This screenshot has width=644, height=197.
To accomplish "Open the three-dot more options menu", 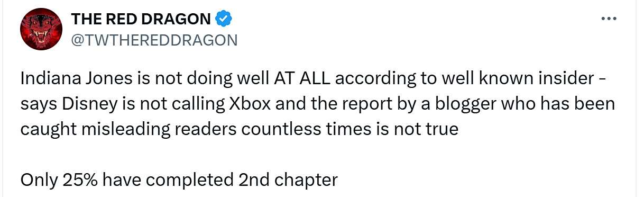I will 610,20.
